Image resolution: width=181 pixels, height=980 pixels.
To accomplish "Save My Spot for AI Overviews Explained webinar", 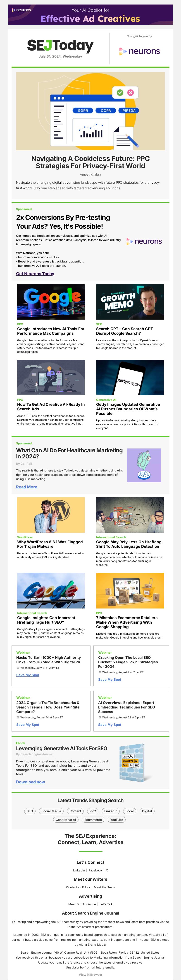I will pos(110,725).
